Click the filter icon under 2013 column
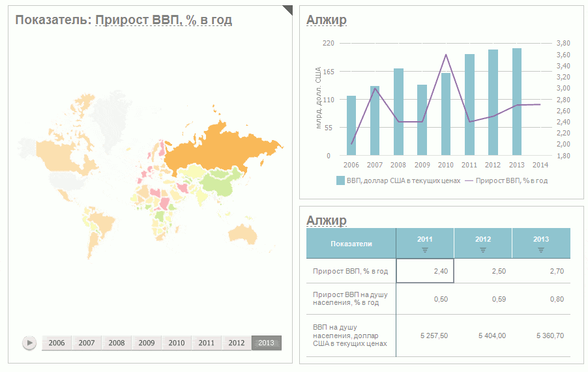Image resolution: width=588 pixels, height=372 pixels. [x=541, y=250]
